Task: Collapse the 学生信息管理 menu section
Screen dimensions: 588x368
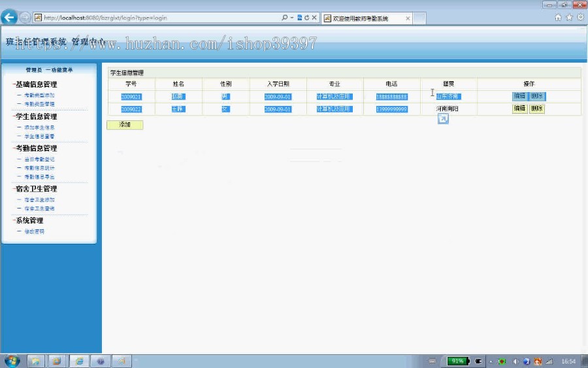Action: (35, 116)
